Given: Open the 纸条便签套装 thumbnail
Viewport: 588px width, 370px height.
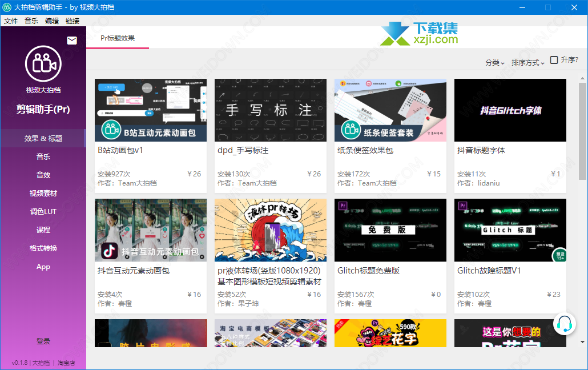Looking at the screenshot, I should pyautogui.click(x=390, y=110).
